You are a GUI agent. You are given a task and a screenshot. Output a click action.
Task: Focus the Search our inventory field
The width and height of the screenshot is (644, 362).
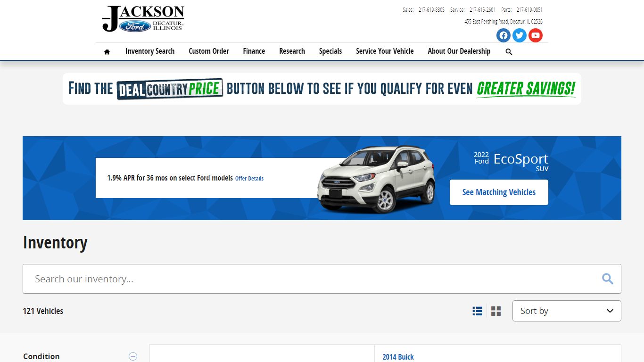coord(322,279)
